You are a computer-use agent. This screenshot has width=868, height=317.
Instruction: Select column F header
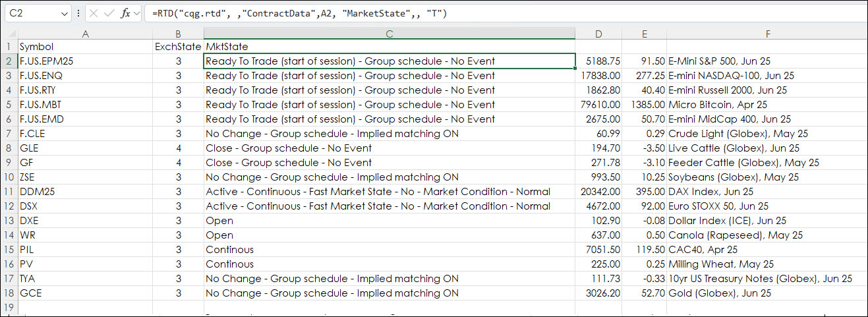click(x=767, y=34)
